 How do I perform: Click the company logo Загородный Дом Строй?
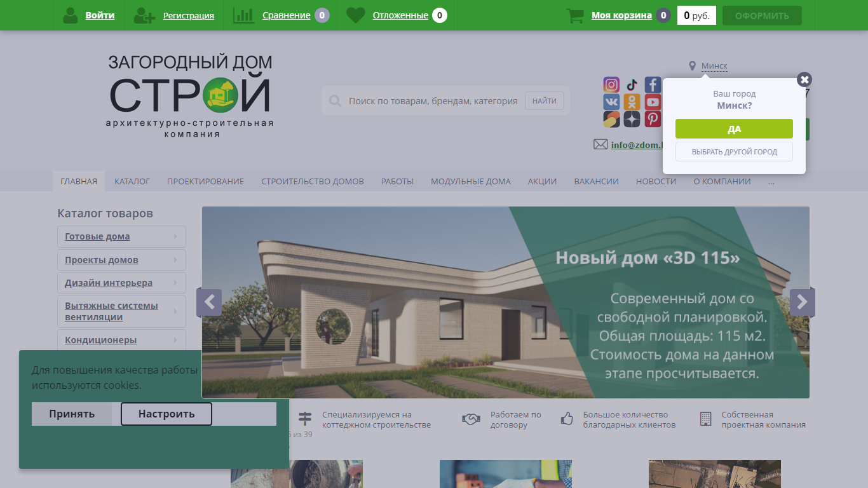click(x=190, y=96)
